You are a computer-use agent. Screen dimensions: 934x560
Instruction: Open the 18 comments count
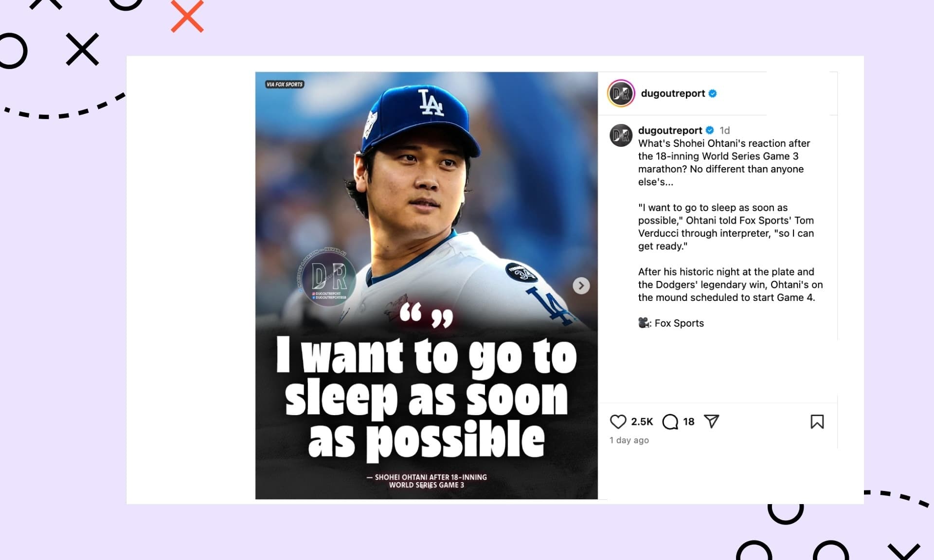tap(689, 421)
